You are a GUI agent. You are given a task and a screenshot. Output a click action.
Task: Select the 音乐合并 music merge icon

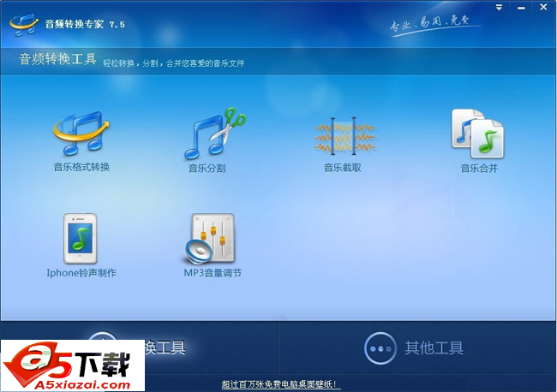[478, 134]
